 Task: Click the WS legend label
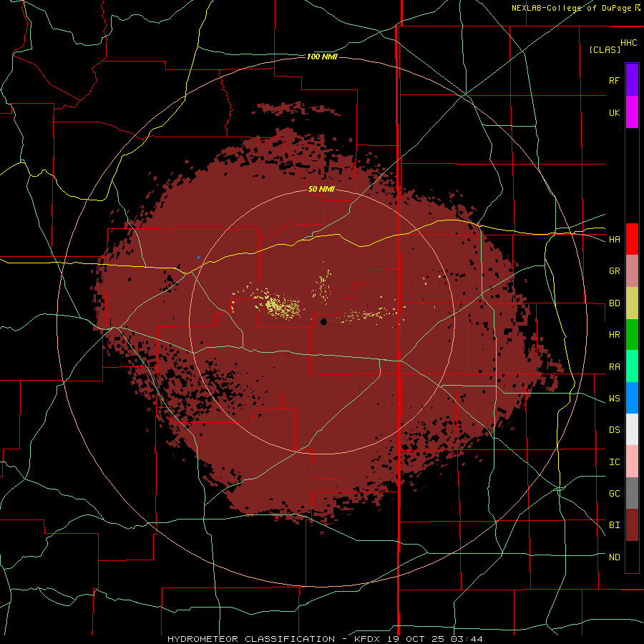pyautogui.click(x=614, y=399)
